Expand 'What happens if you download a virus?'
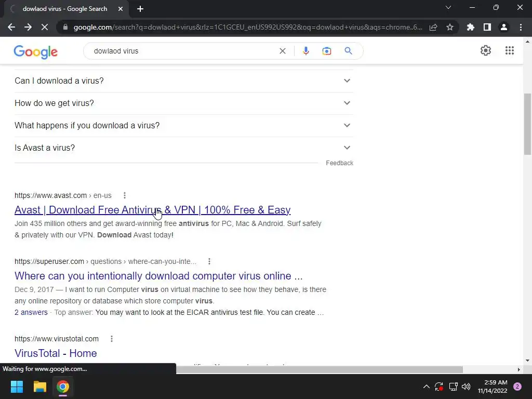The height and width of the screenshot is (399, 532). pos(184,126)
